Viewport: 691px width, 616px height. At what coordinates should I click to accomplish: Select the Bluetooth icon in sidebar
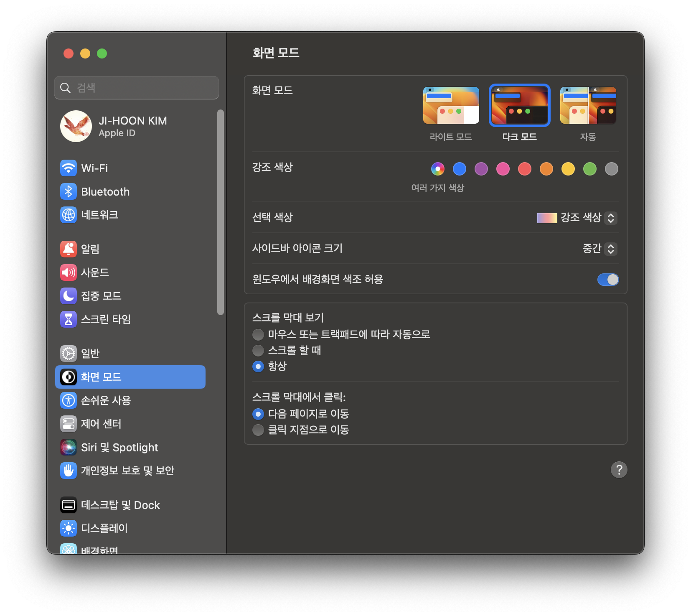(x=69, y=191)
